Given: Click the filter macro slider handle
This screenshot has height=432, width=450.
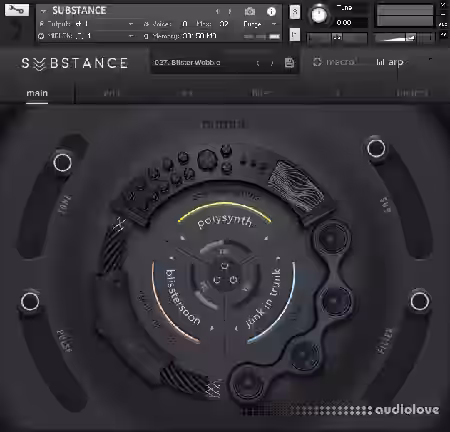Looking at the screenshot, I should [x=419, y=301].
